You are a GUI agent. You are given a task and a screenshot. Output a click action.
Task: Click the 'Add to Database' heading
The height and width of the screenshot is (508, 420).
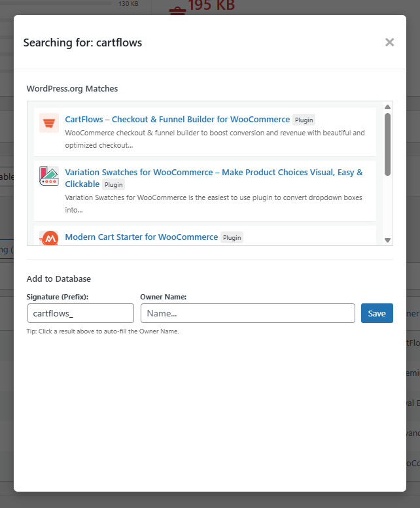[59, 279]
